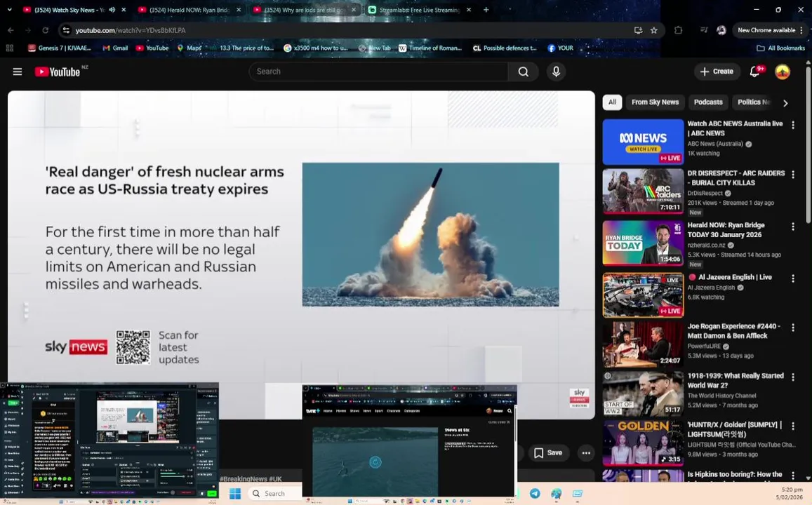Open options for the ABC NEWS Australia video
The height and width of the screenshot is (505, 812).
(x=793, y=125)
